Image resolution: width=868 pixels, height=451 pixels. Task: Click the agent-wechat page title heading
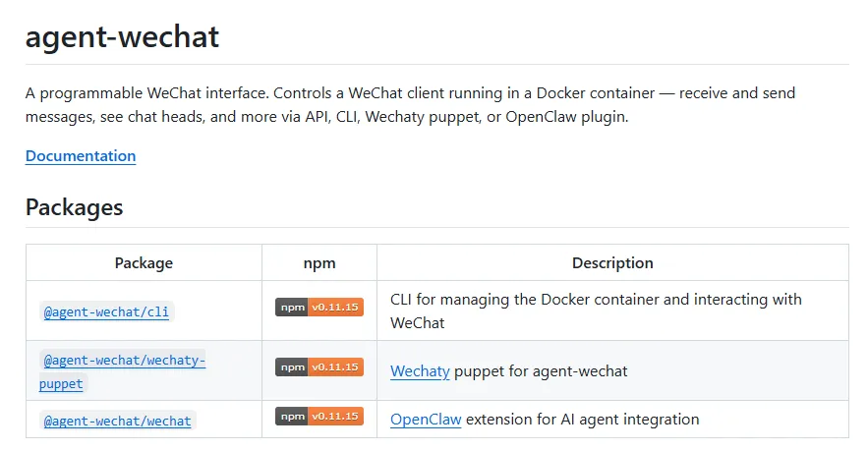(122, 37)
